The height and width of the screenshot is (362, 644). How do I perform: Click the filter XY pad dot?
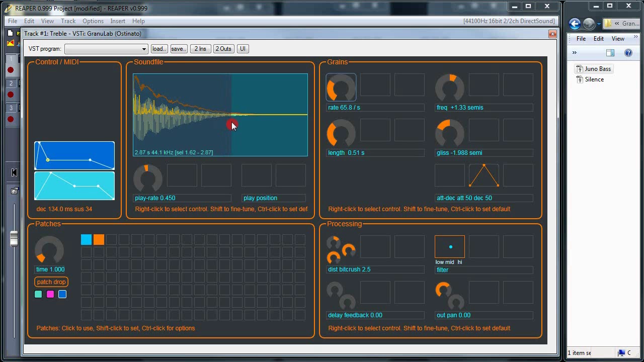click(450, 247)
